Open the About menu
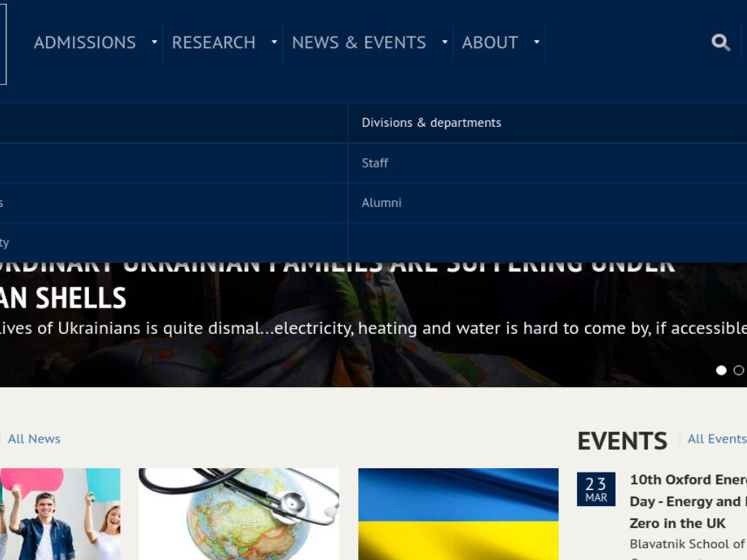747x560 pixels. pyautogui.click(x=489, y=42)
